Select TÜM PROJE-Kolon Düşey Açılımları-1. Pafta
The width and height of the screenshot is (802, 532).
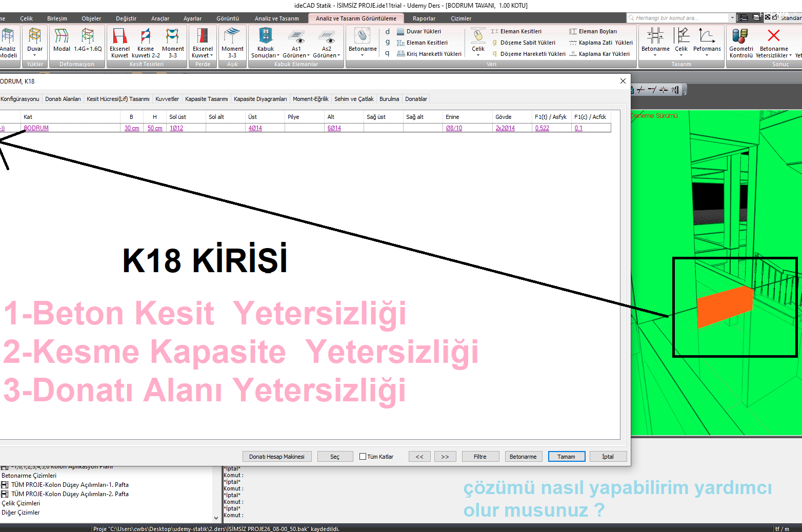[70, 485]
